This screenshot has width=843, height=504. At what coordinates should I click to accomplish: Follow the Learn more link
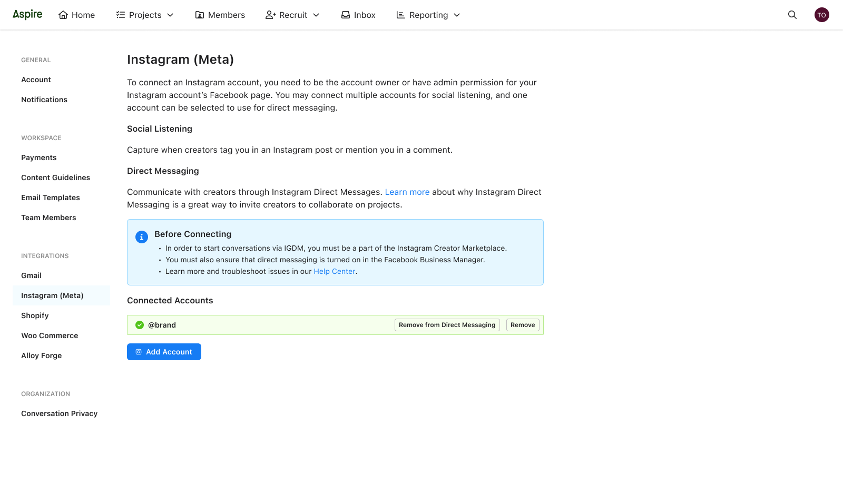click(x=407, y=192)
